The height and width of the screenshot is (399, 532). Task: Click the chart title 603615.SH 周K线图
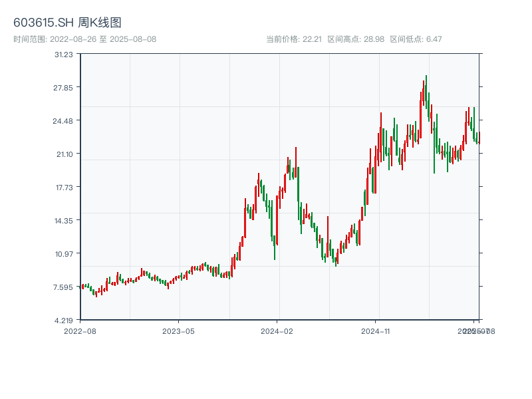pyautogui.click(x=67, y=23)
